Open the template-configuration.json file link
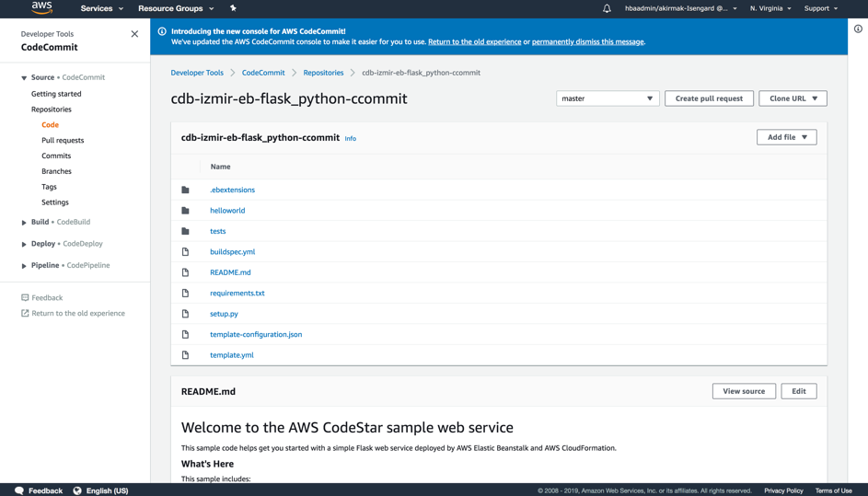Screen dimensions: 868x496 click(x=256, y=334)
